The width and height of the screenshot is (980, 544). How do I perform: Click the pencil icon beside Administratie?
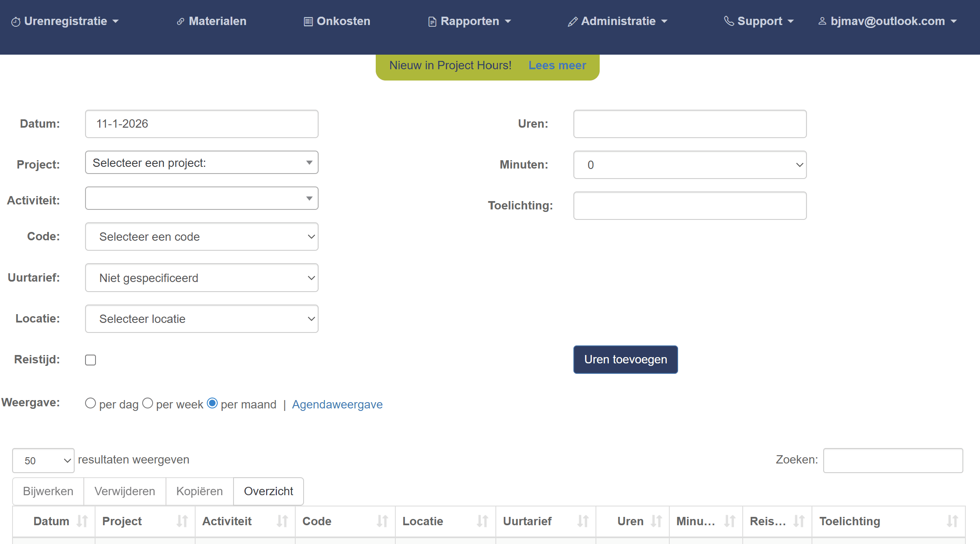(573, 22)
